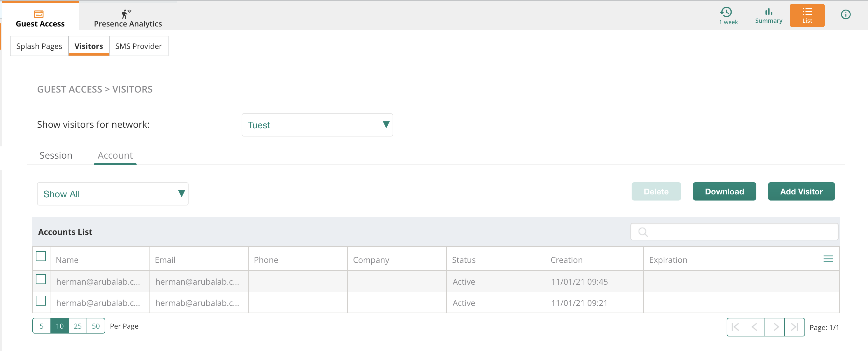This screenshot has height=351, width=868.
Task: Open the table column settings menu icon
Action: coord(828,259)
